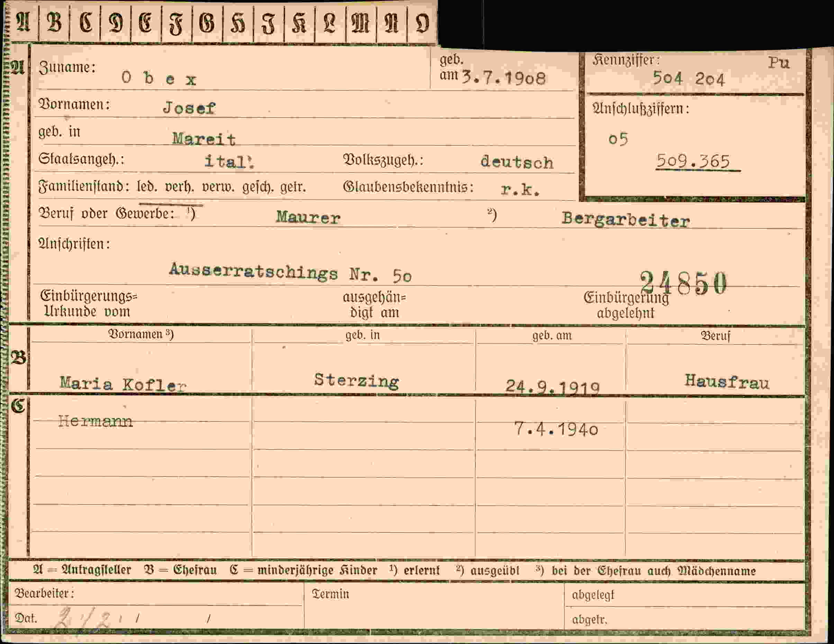Click the "geb. am" column header
Viewport: 834px width, 644px height.
coord(552,335)
